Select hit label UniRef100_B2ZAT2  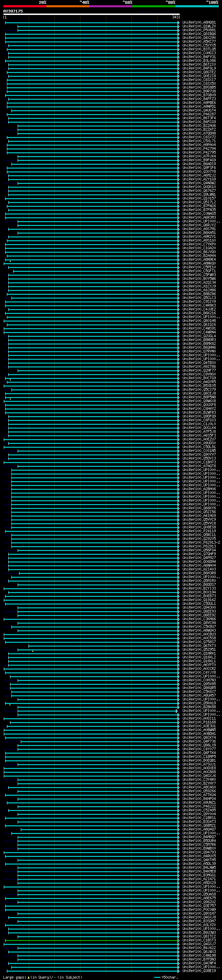point(199,129)
